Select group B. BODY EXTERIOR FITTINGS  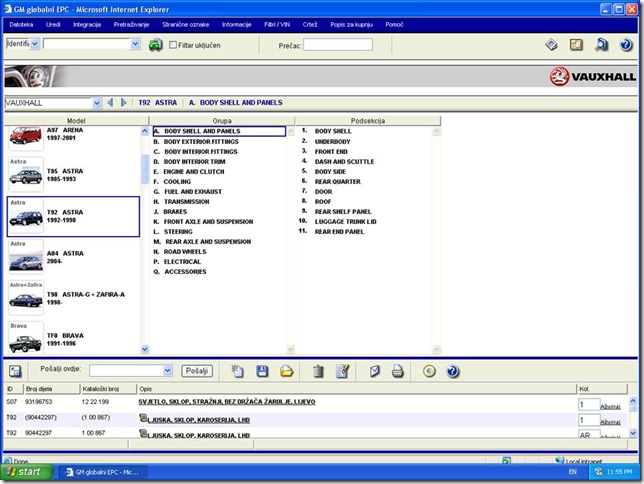(196, 142)
